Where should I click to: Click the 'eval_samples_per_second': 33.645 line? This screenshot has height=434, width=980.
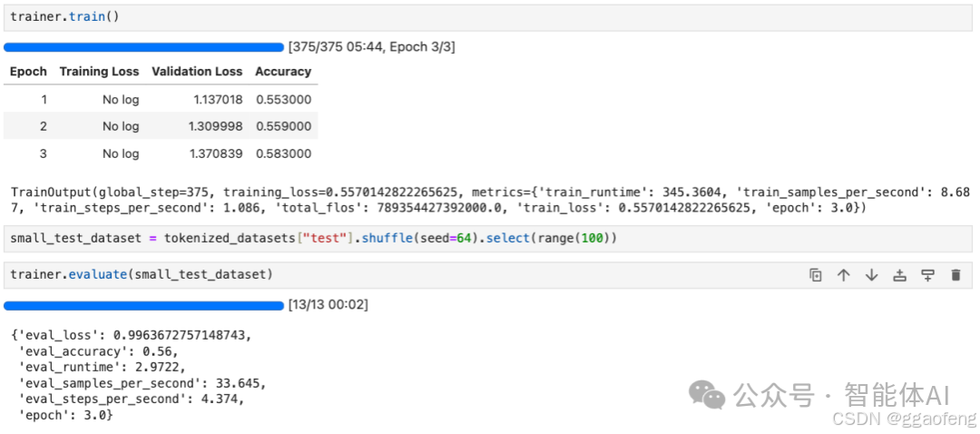pyautogui.click(x=142, y=383)
